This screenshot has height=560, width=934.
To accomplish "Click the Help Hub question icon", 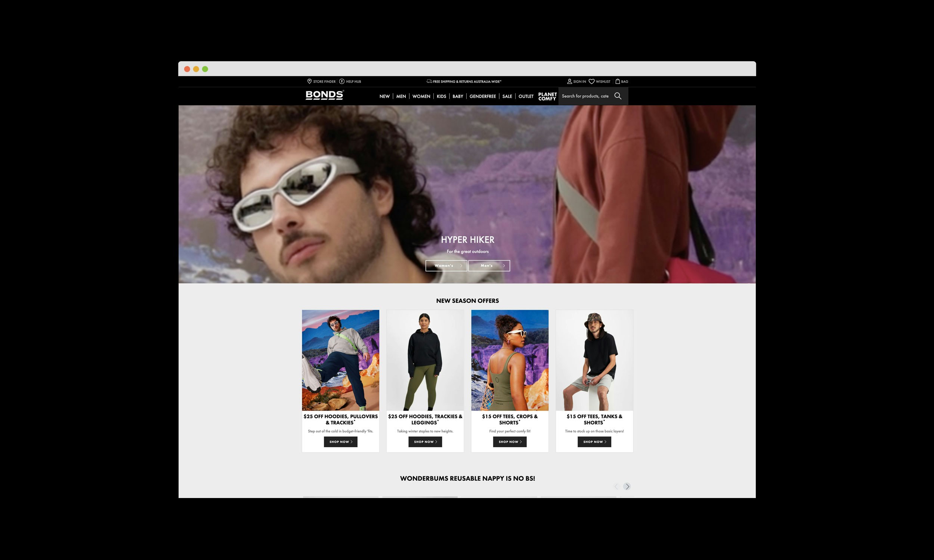I will point(342,81).
